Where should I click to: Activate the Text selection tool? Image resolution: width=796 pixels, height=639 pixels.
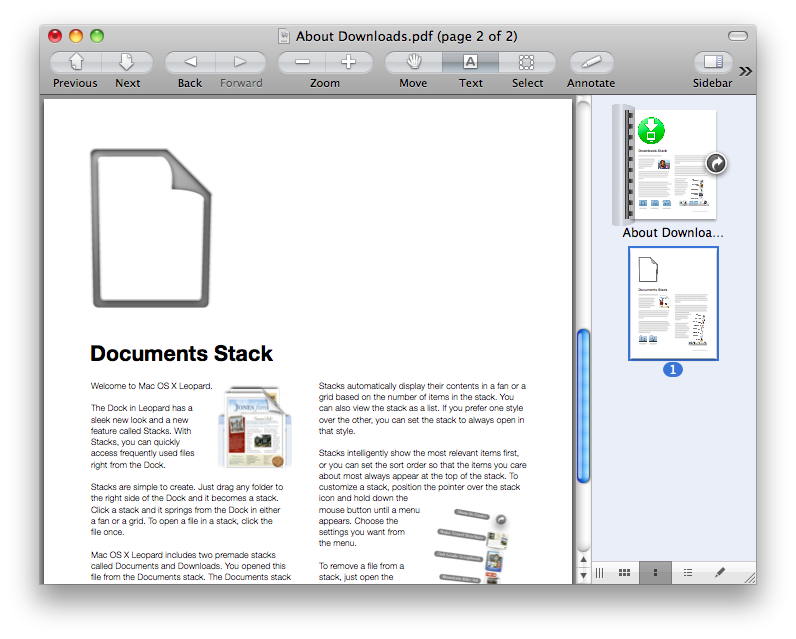(x=470, y=62)
